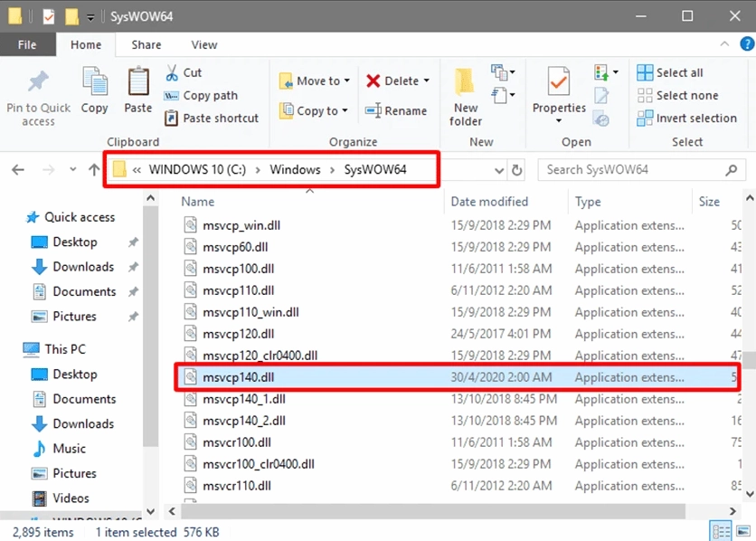
Task: Click the New item icon
Action: [x=499, y=72]
